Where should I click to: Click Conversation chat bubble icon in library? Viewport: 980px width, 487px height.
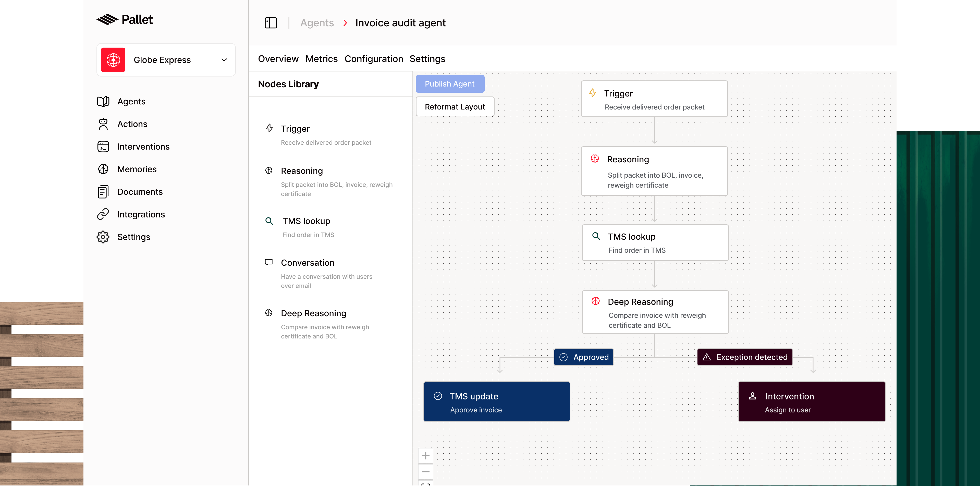(269, 262)
